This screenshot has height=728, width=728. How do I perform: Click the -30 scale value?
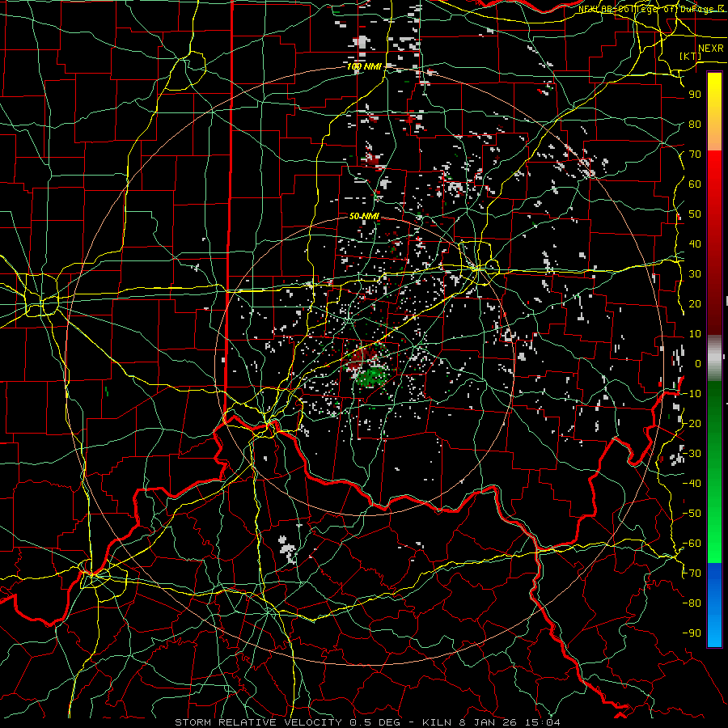point(692,454)
